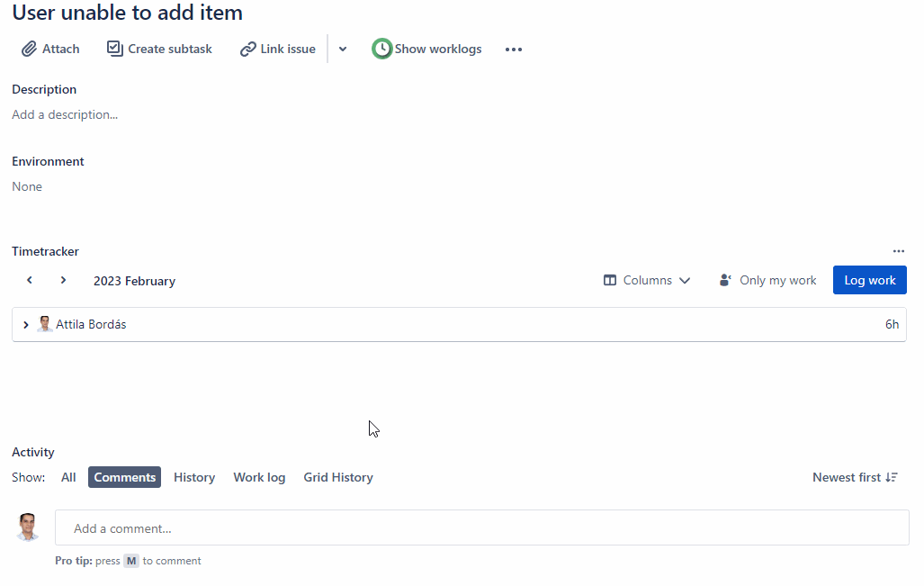The width and height of the screenshot is (924, 586).
Task: Click the Add a comment field
Action: pyautogui.click(x=481, y=528)
